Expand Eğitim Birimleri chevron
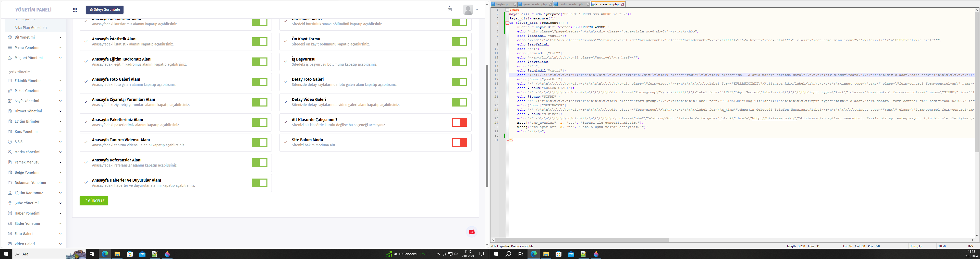 click(x=60, y=121)
